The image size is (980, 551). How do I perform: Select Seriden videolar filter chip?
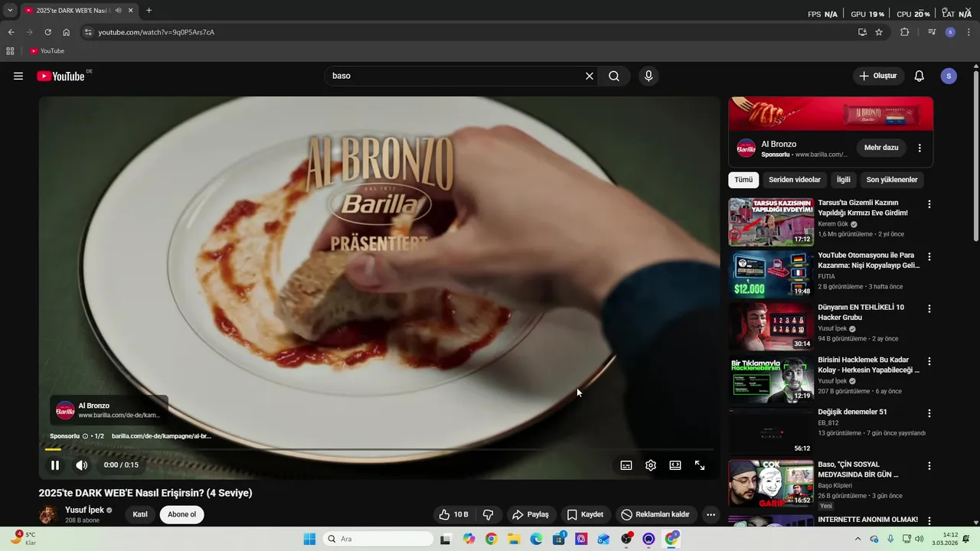click(x=795, y=180)
